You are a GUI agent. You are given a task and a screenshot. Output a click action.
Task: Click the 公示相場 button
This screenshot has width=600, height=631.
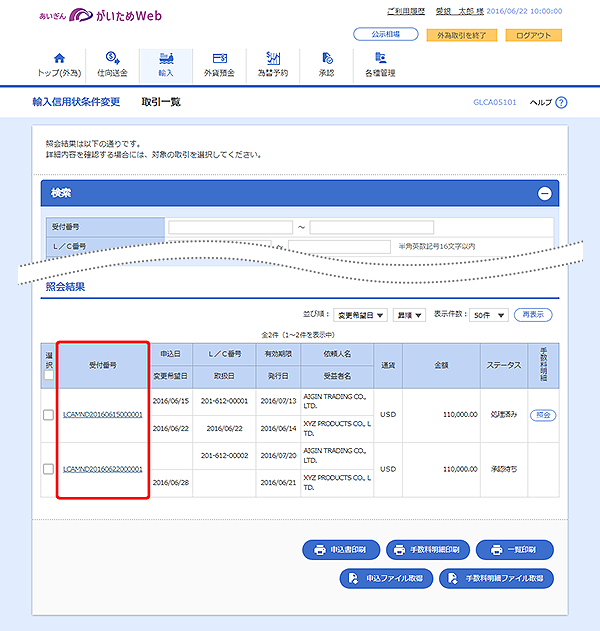click(386, 34)
